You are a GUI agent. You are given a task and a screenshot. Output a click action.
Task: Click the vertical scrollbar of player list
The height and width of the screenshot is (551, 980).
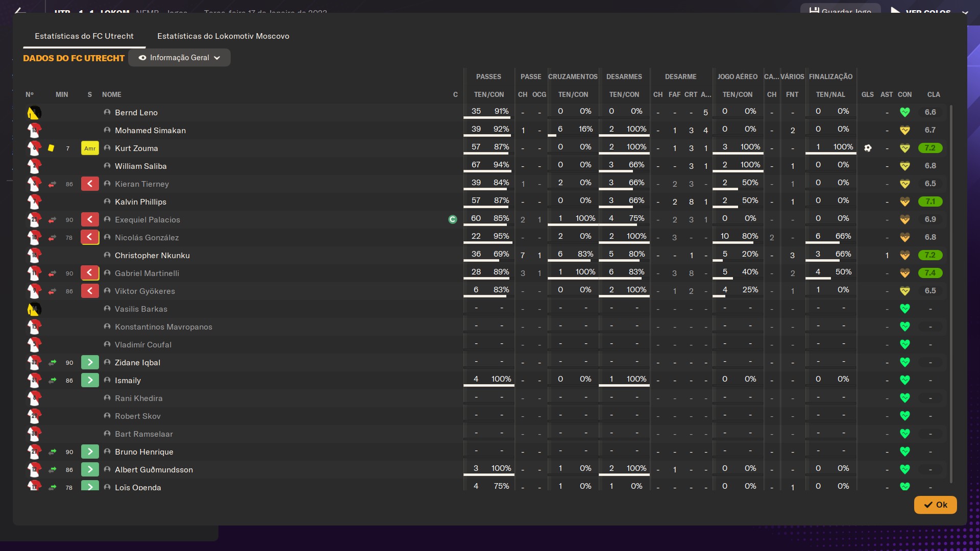[x=951, y=294]
